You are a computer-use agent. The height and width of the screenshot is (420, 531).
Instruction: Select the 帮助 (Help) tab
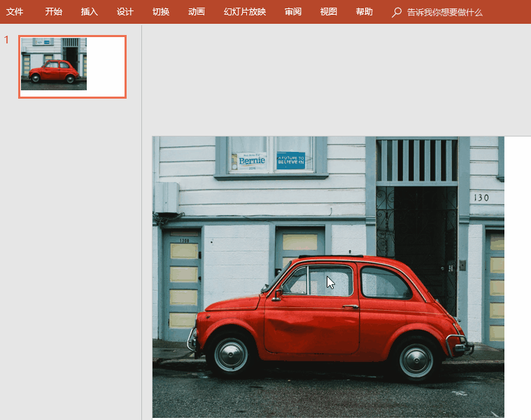pos(364,12)
